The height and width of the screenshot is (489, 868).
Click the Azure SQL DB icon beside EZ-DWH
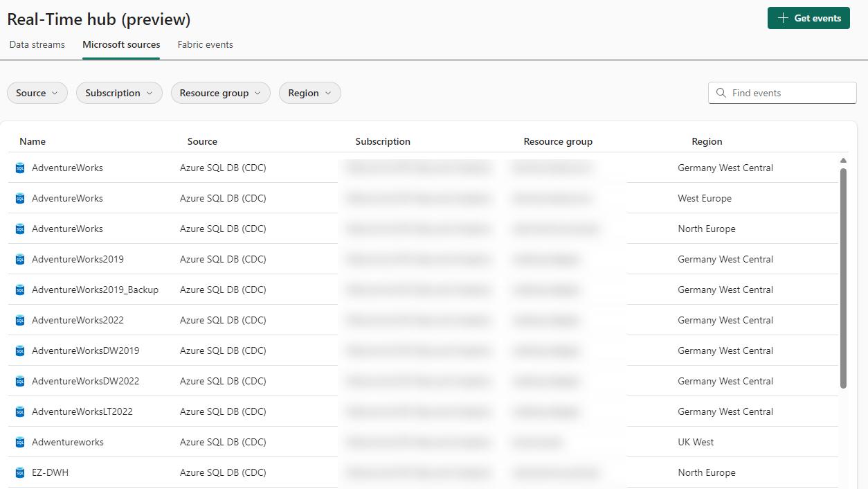(19, 472)
